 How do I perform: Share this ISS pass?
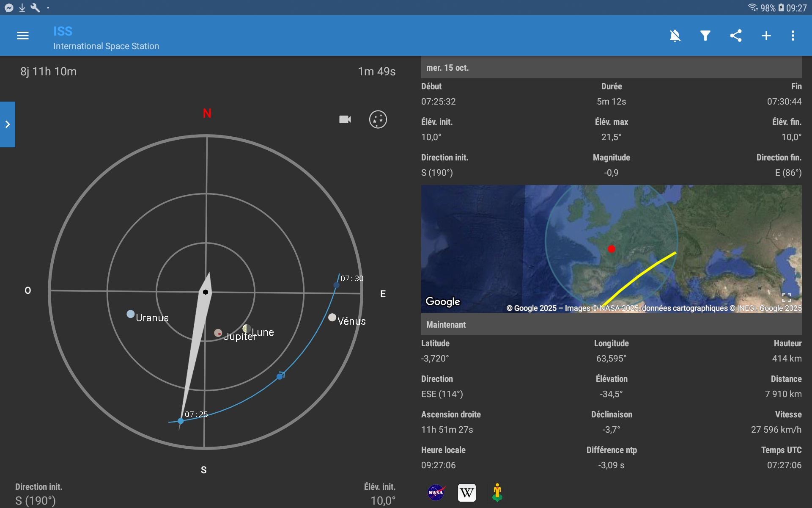[736, 36]
